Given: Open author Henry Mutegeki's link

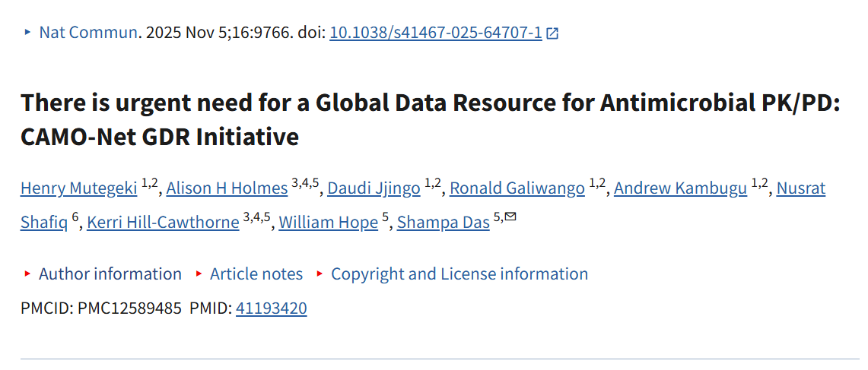Looking at the screenshot, I should click(78, 188).
